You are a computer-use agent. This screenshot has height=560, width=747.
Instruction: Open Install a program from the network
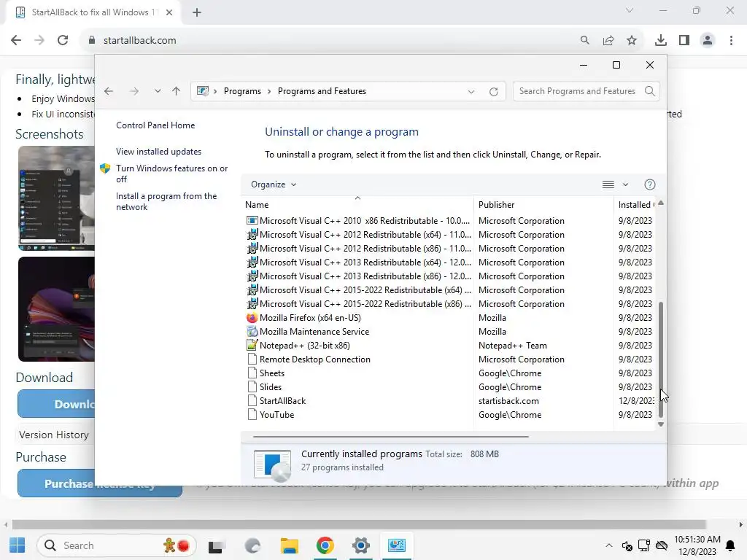[166, 201]
